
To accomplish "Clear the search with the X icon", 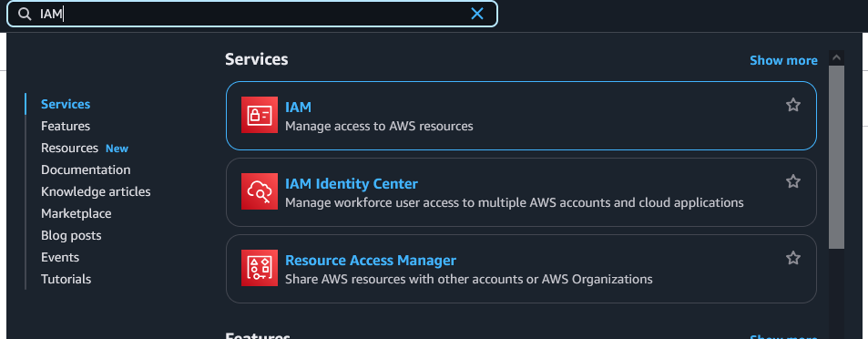I will click(476, 14).
